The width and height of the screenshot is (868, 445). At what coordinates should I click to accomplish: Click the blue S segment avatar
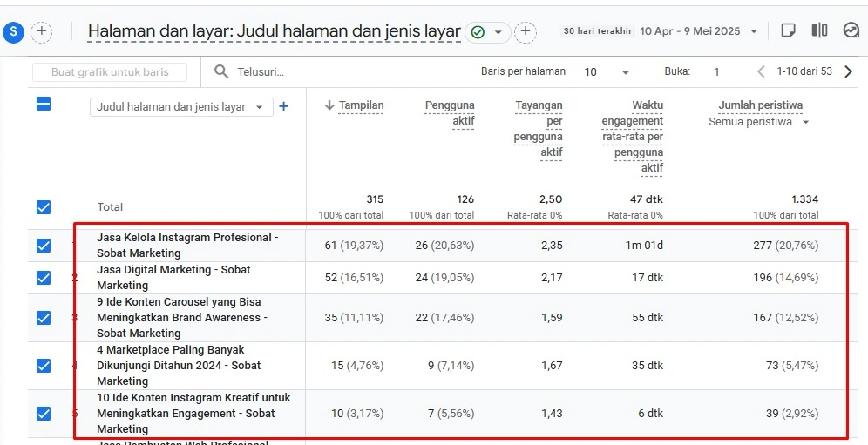pyautogui.click(x=13, y=32)
